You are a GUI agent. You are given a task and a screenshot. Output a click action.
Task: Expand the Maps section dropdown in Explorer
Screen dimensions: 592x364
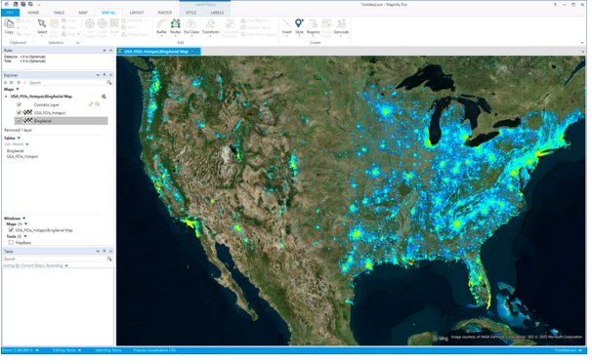pos(18,90)
